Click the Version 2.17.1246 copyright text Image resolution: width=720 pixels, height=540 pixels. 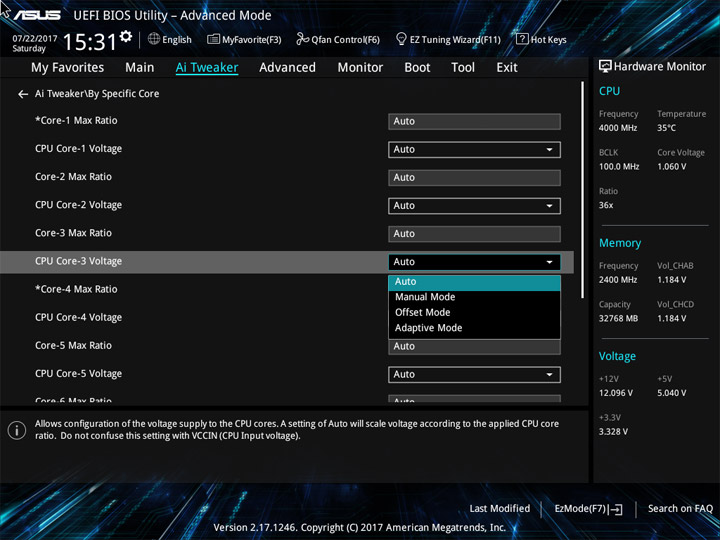[x=360, y=528]
